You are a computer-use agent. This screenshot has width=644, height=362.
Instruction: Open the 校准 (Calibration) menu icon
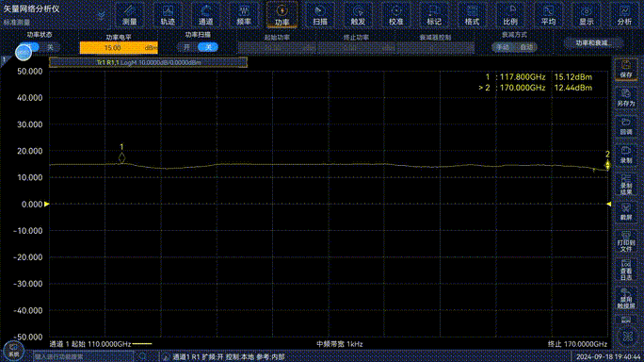(x=396, y=15)
